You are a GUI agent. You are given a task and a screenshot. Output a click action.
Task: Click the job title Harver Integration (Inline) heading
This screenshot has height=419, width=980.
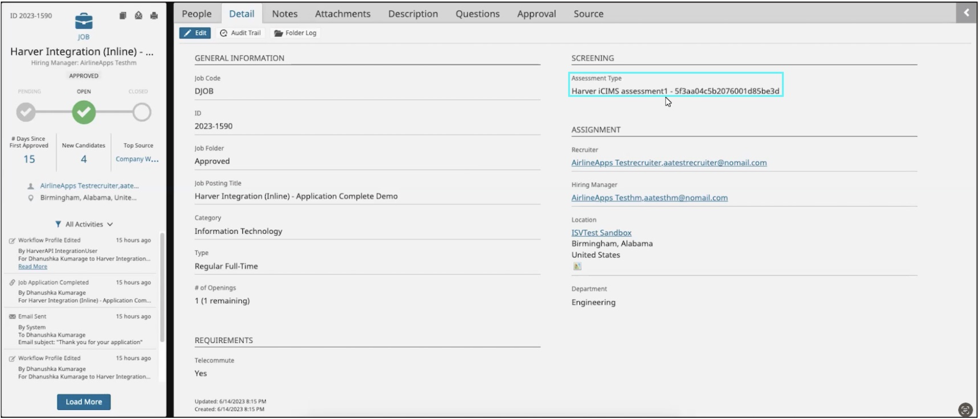coord(82,51)
